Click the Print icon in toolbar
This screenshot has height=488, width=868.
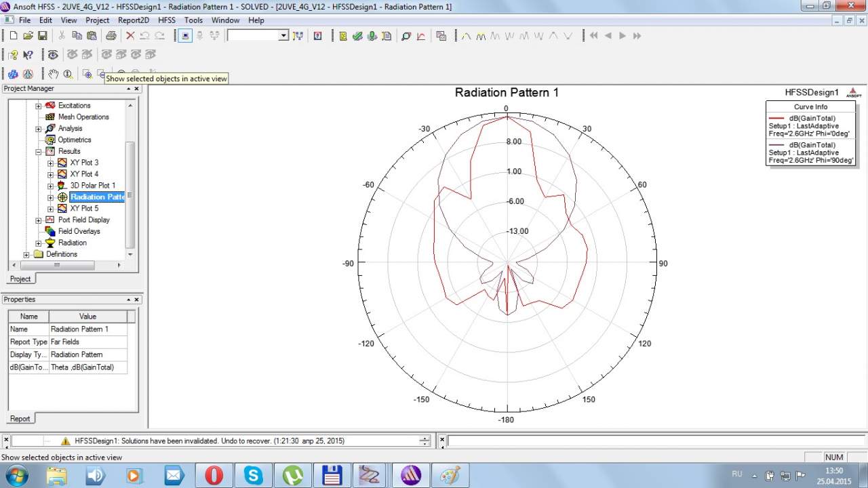(x=111, y=36)
